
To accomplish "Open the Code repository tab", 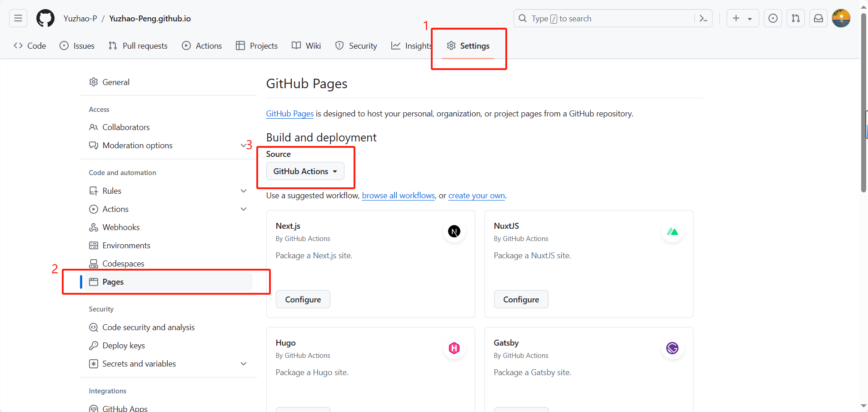I will point(30,46).
